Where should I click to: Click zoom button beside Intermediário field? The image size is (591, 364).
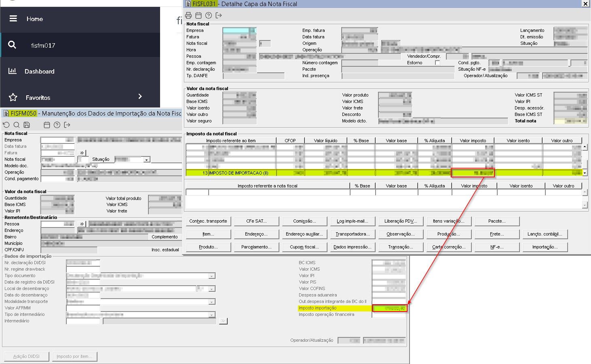(x=223, y=321)
